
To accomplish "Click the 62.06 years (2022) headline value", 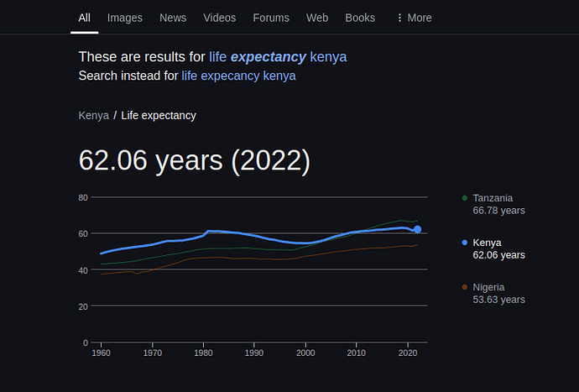I will [x=194, y=160].
